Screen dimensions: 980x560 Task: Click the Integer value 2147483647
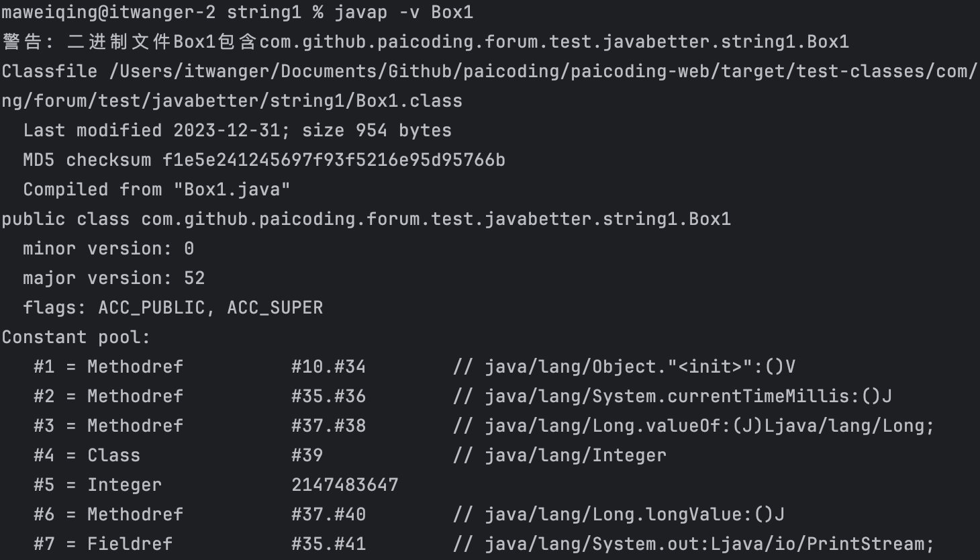click(x=344, y=485)
